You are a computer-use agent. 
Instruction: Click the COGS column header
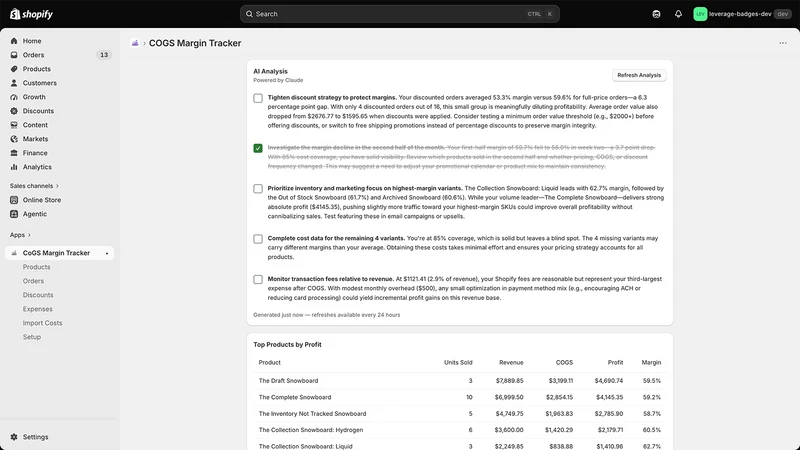click(x=564, y=362)
